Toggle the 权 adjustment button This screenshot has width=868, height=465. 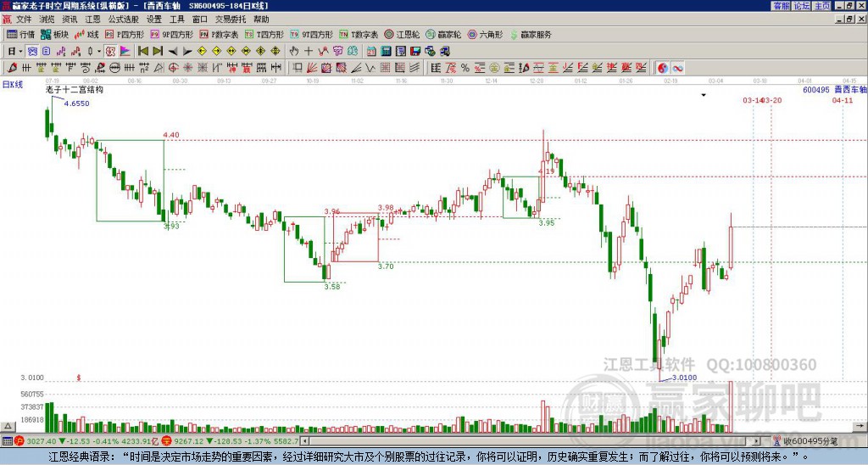110,52
